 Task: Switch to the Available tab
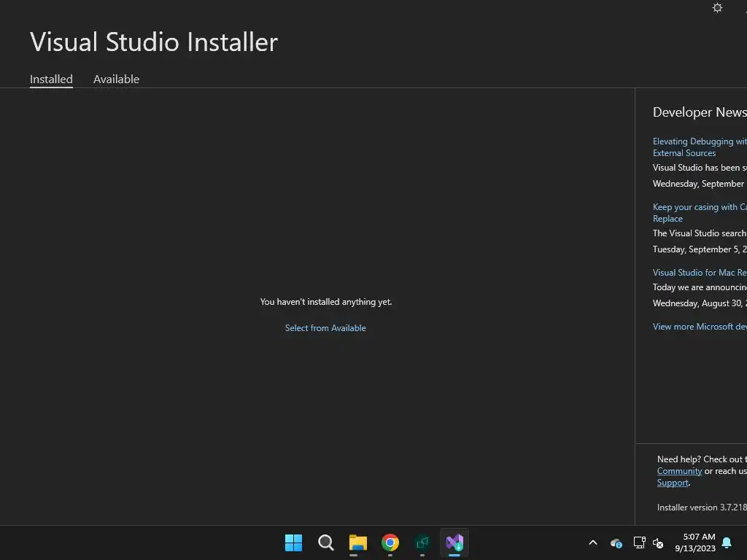(x=116, y=79)
